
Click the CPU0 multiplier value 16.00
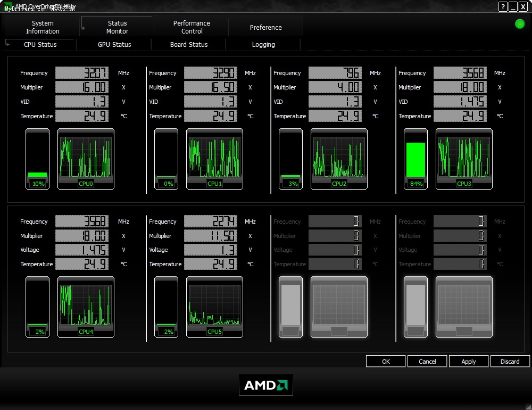(82, 87)
